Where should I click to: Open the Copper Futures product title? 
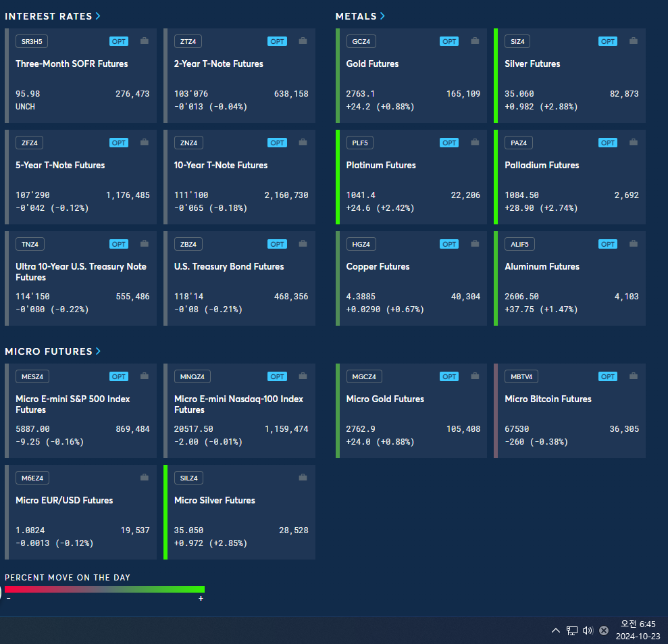(378, 267)
